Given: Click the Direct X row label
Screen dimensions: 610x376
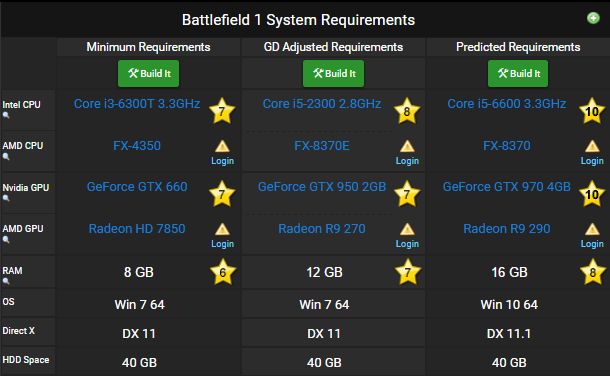Looking at the screenshot, I should point(18,331).
